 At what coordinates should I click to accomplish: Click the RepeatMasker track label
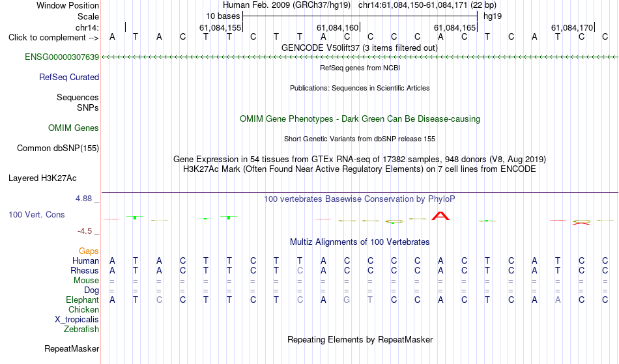click(72, 349)
